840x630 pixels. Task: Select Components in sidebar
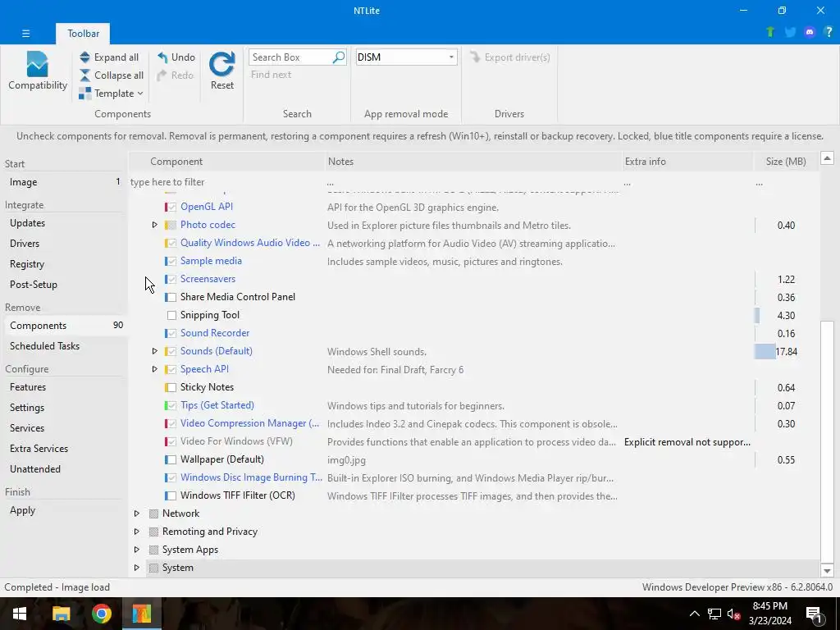[64, 325]
